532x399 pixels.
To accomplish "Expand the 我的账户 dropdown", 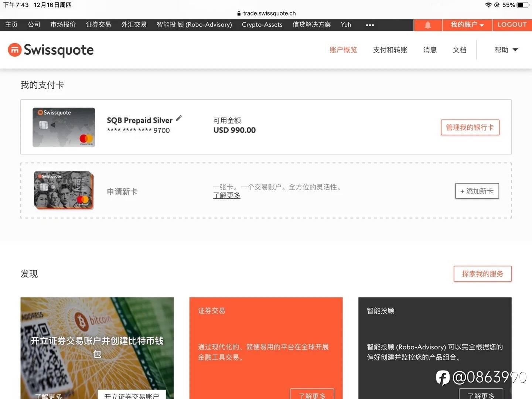I will point(467,25).
